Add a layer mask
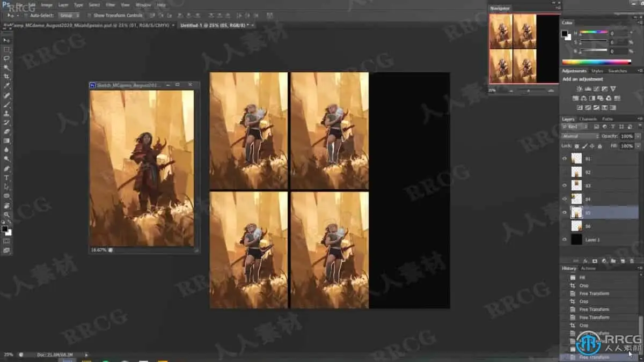This screenshot has width=644, height=362. [595, 261]
